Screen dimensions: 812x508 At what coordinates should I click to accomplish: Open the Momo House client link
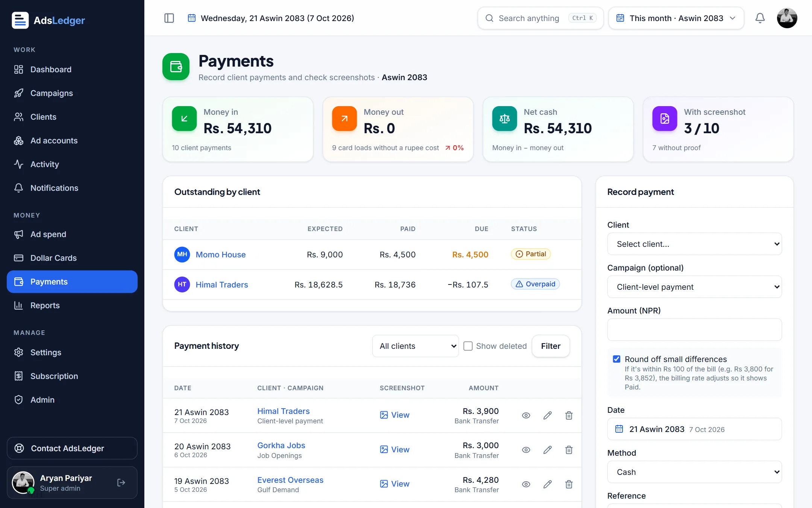(220, 254)
